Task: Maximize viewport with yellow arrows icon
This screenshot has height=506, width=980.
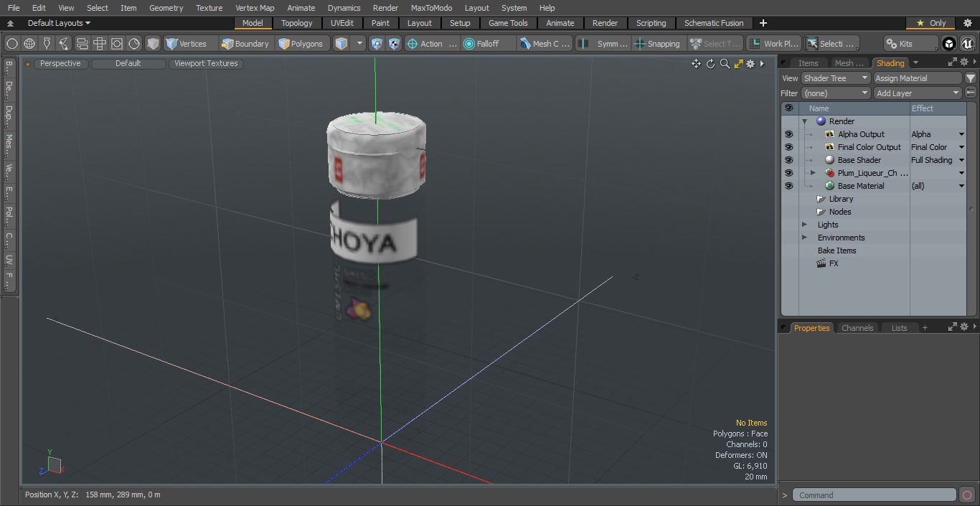Action: 738,63
